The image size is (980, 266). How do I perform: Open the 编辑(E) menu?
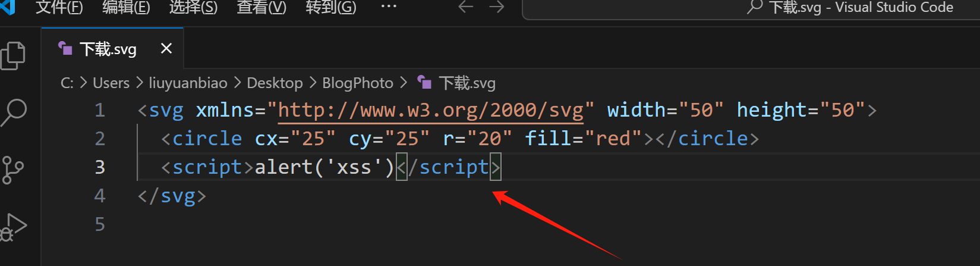pyautogui.click(x=126, y=7)
